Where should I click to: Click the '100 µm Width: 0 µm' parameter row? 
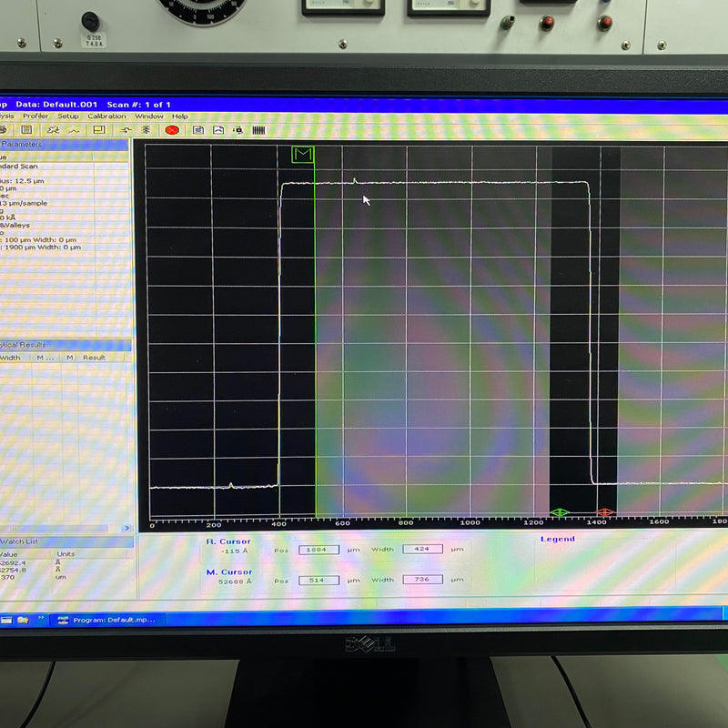click(x=38, y=240)
